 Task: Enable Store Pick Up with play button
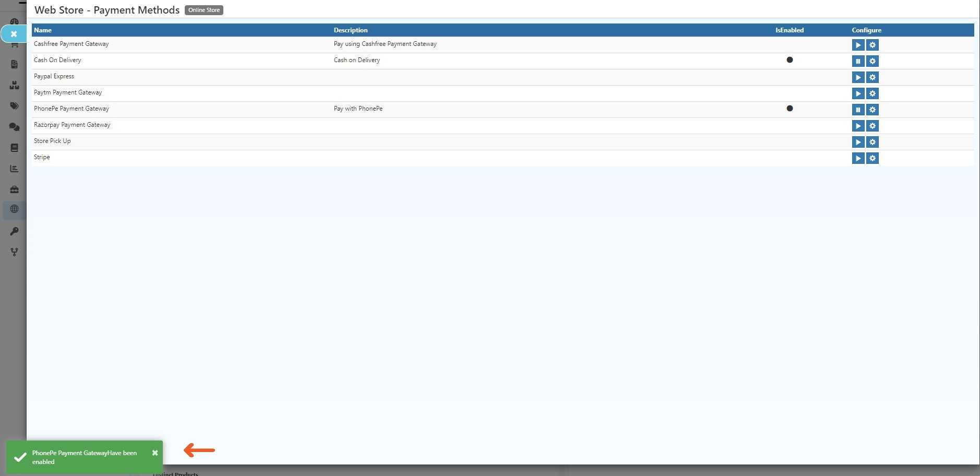pyautogui.click(x=858, y=142)
